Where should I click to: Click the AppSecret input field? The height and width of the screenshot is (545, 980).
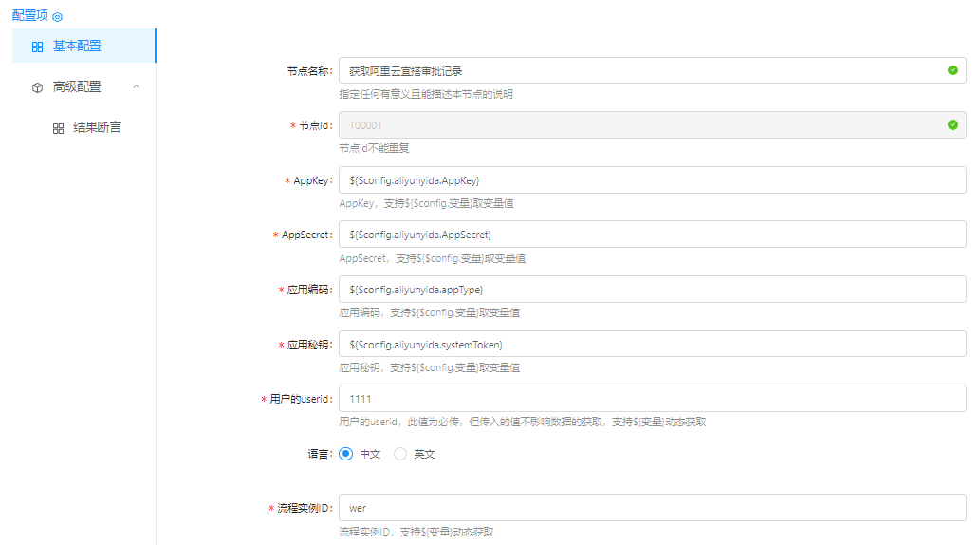(651, 235)
